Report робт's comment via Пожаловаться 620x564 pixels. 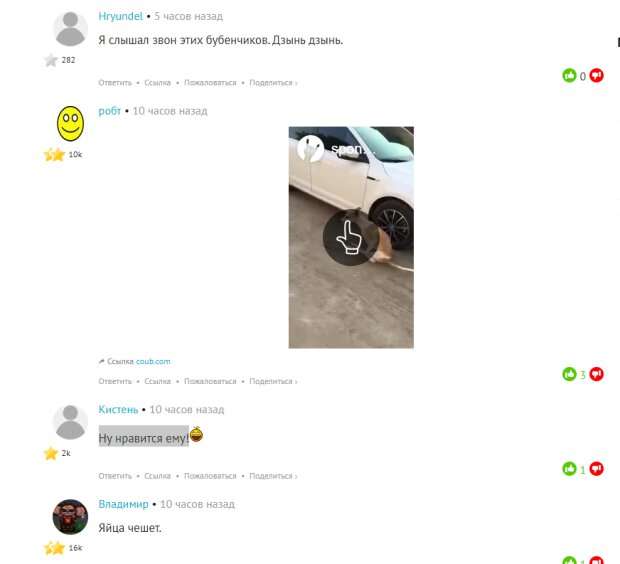tap(210, 381)
